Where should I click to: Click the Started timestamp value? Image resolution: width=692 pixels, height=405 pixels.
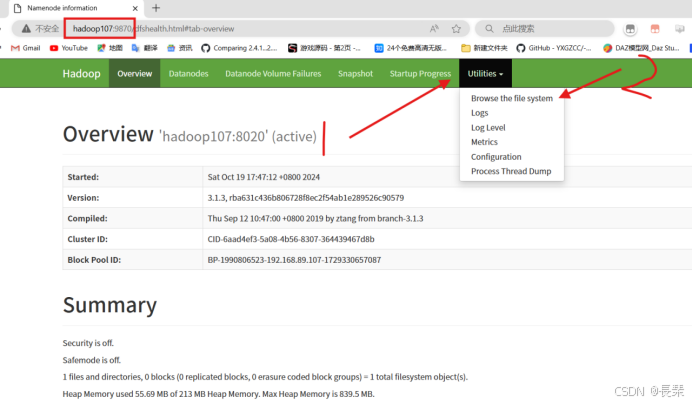coord(263,177)
